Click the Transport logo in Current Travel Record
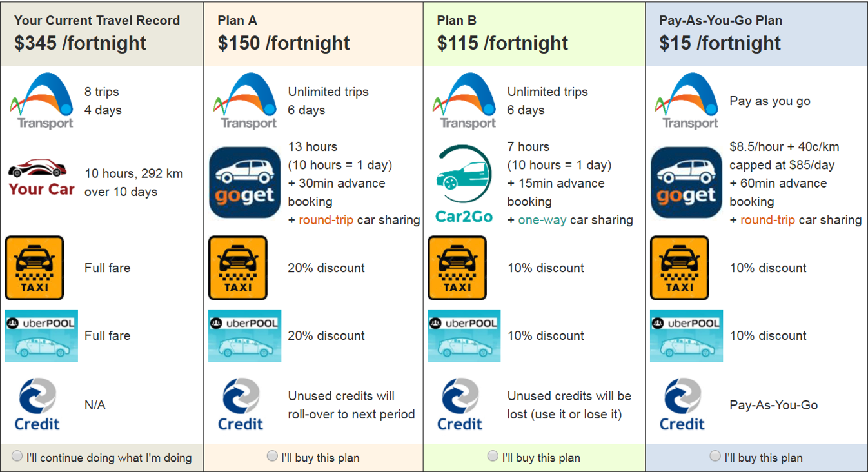 pos(41,101)
